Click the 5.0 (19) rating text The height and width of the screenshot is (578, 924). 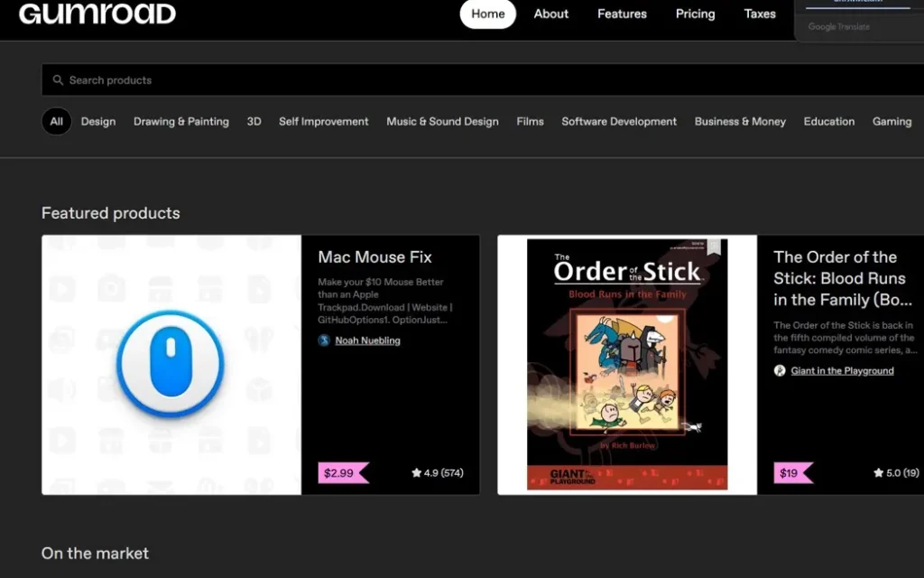click(902, 472)
